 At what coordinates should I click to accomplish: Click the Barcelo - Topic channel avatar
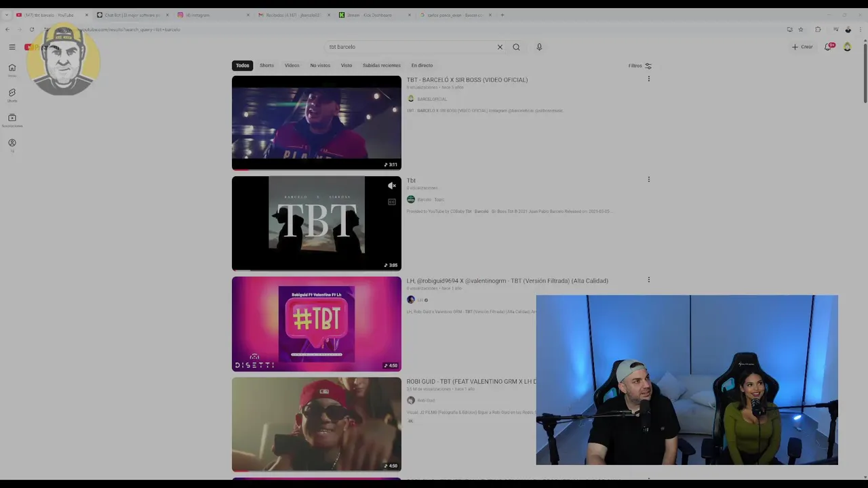tap(411, 199)
